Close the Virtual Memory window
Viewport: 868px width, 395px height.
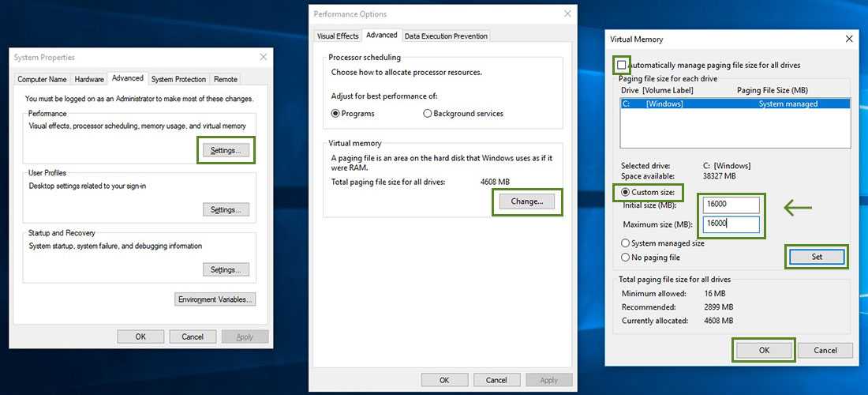click(849, 39)
